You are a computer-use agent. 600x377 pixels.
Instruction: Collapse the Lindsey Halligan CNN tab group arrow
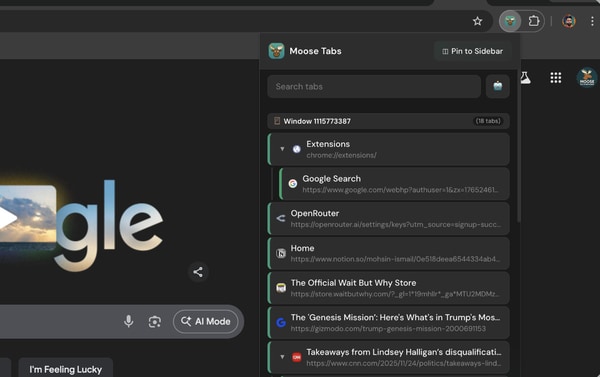(282, 357)
